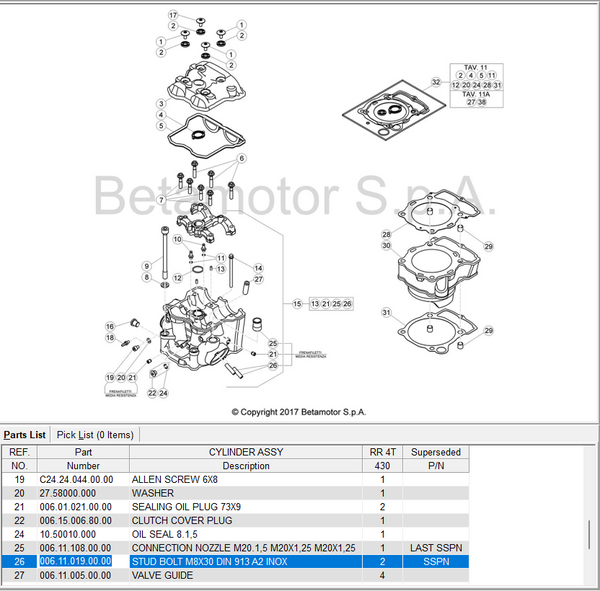Click the REF. NO. column header
Viewport: 600px width, 591px height.
tap(20, 459)
